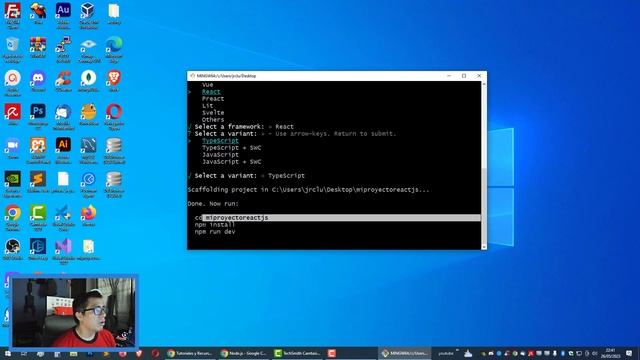Click the React option in the terminal list

point(211,92)
